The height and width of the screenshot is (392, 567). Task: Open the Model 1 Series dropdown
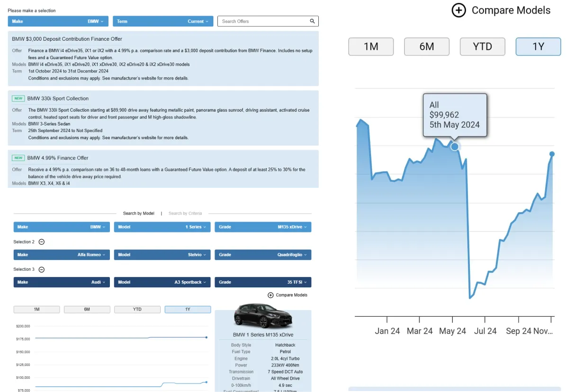(162, 227)
